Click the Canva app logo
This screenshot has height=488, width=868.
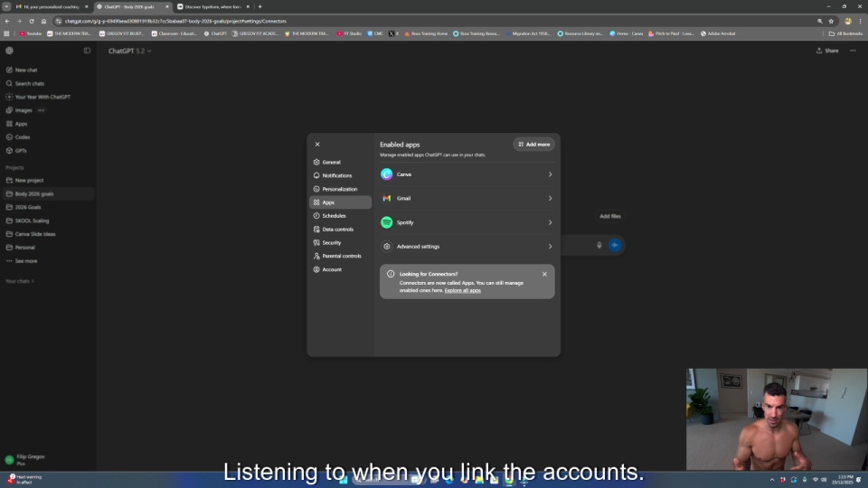(386, 174)
